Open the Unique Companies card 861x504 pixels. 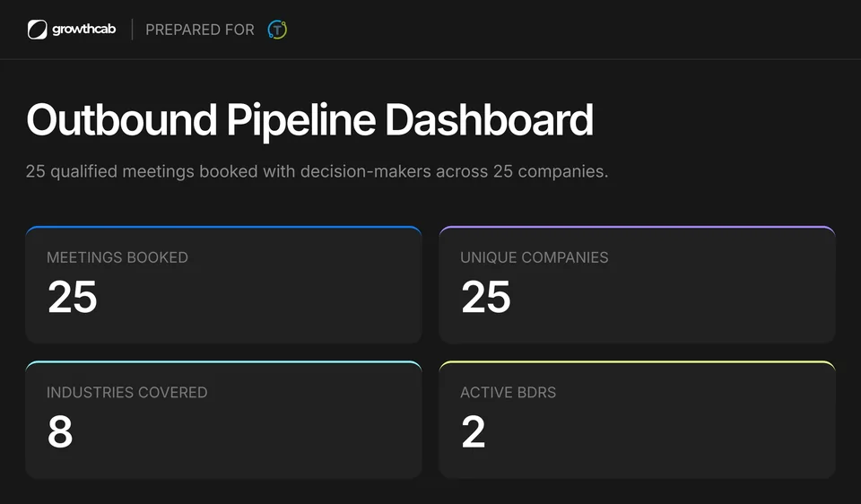click(x=637, y=284)
